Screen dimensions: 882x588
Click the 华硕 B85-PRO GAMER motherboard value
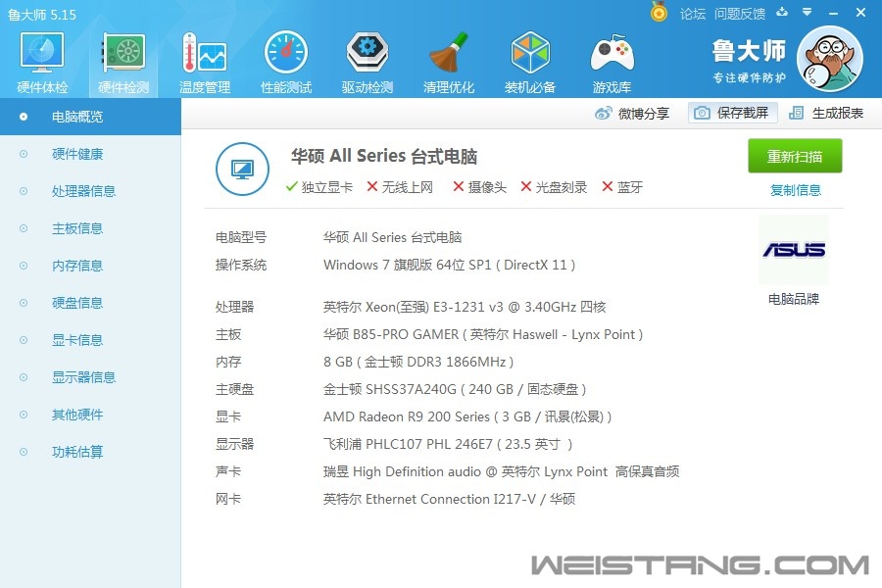click(x=482, y=334)
